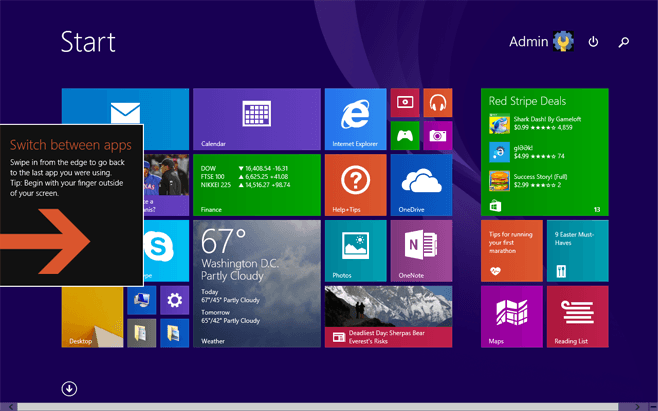Image resolution: width=658 pixels, height=411 pixels.
Task: Open the Music headphones tile
Action: pyautogui.click(x=437, y=102)
